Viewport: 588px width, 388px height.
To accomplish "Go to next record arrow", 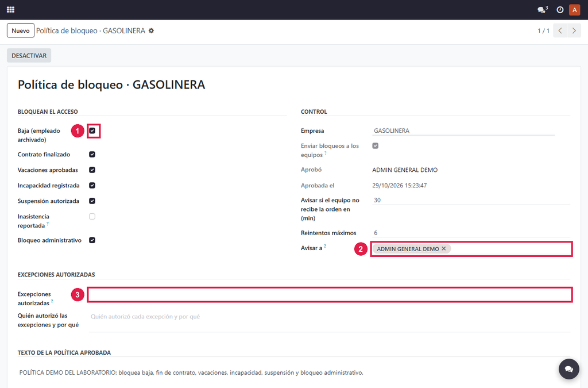I will tap(574, 31).
